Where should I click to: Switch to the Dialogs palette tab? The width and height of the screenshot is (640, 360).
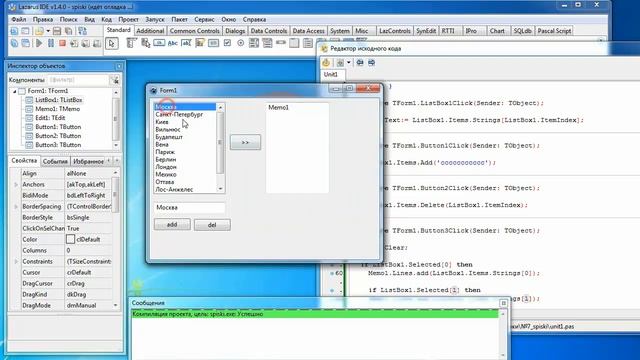(x=235, y=31)
